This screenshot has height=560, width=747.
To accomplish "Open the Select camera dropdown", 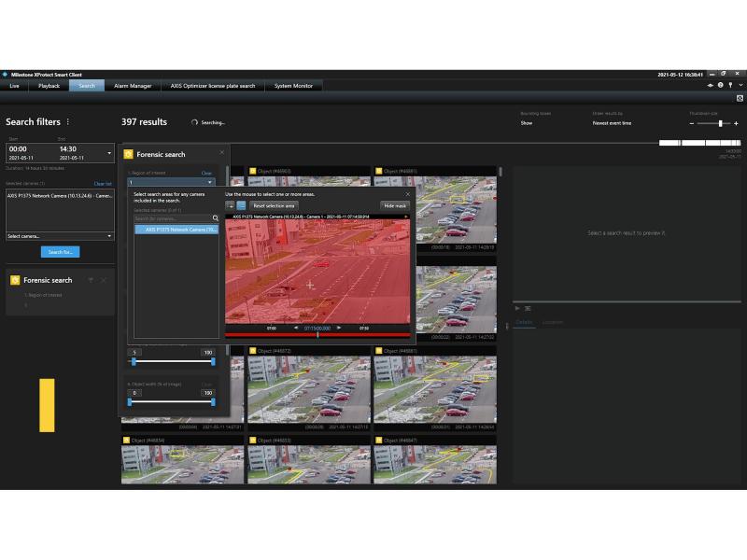I will [60, 236].
